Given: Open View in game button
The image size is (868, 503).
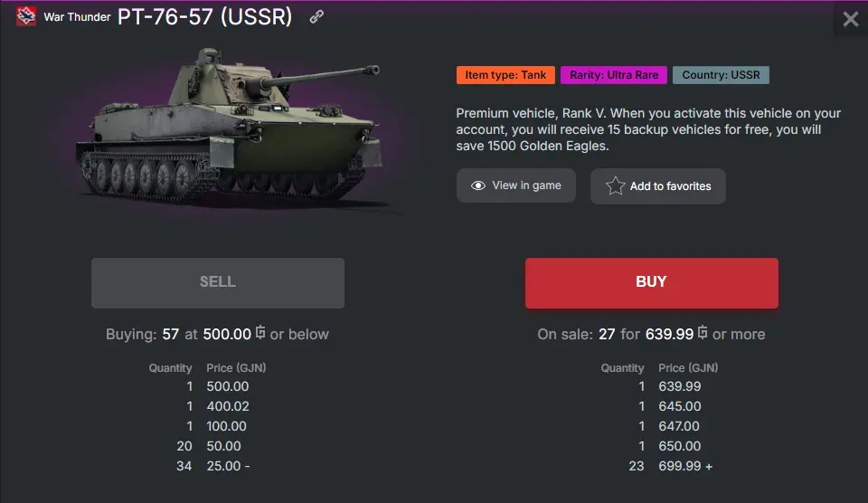Looking at the screenshot, I should click(x=515, y=185).
